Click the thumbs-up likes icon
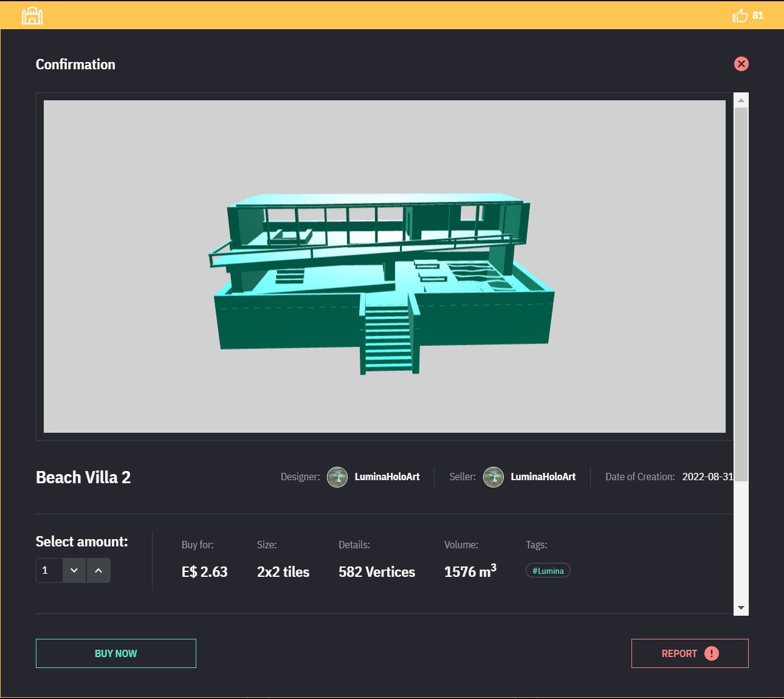The image size is (784, 699). point(740,15)
